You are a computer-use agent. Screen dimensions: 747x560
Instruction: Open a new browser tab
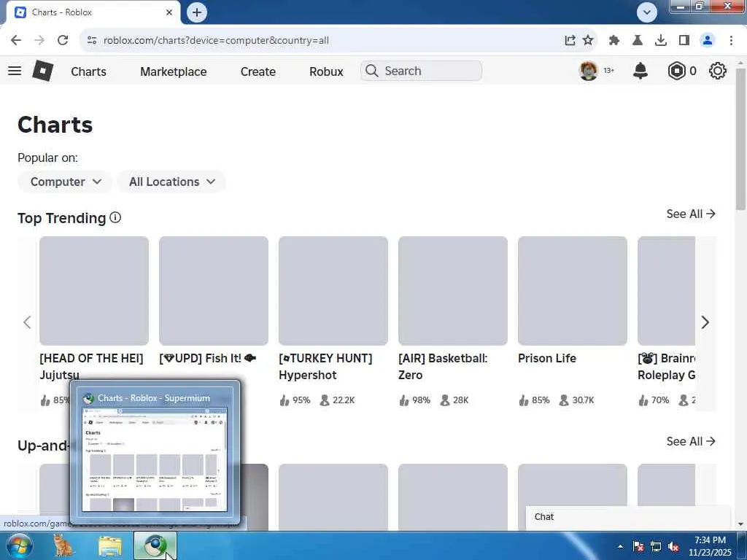pos(197,12)
